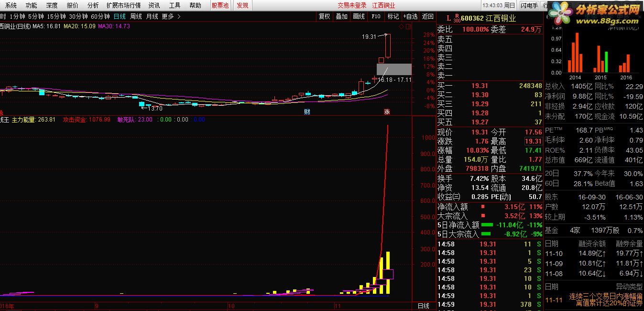Click the 财 financial event marker
Screen dimensions: 644x311
click(x=308, y=112)
